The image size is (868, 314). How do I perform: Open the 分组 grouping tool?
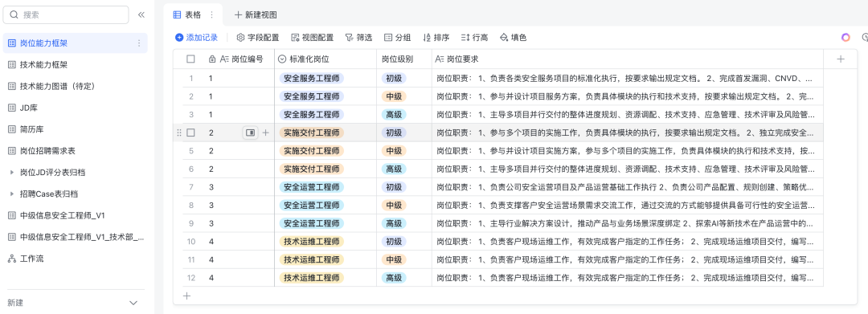[x=398, y=38]
